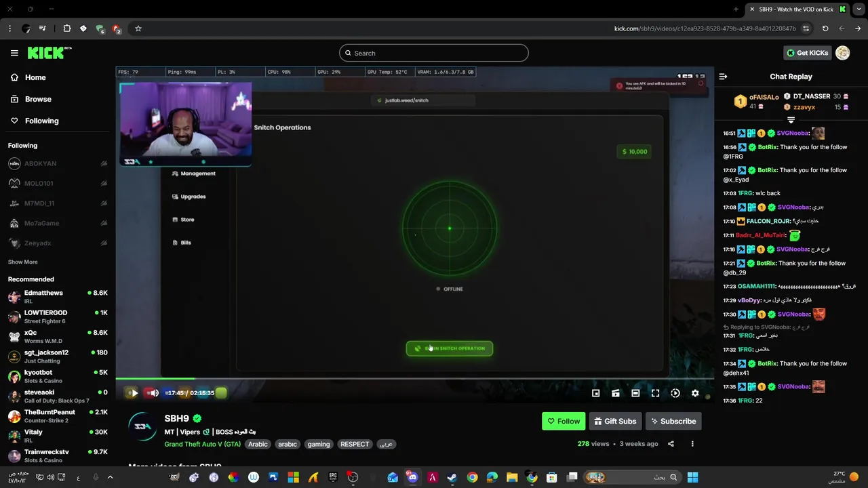This screenshot has width=868, height=488.
Task: Open the tab search dropdown
Action: click(x=859, y=9)
